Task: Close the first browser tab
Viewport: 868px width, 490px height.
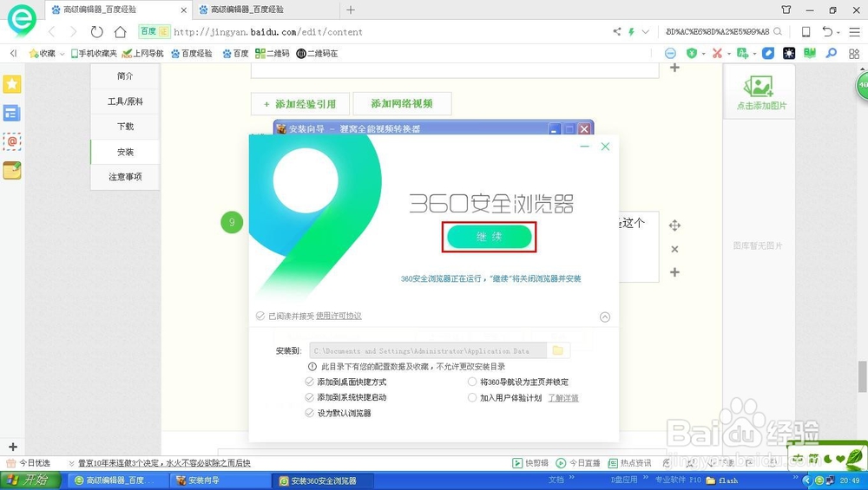Action: pyautogui.click(x=184, y=10)
